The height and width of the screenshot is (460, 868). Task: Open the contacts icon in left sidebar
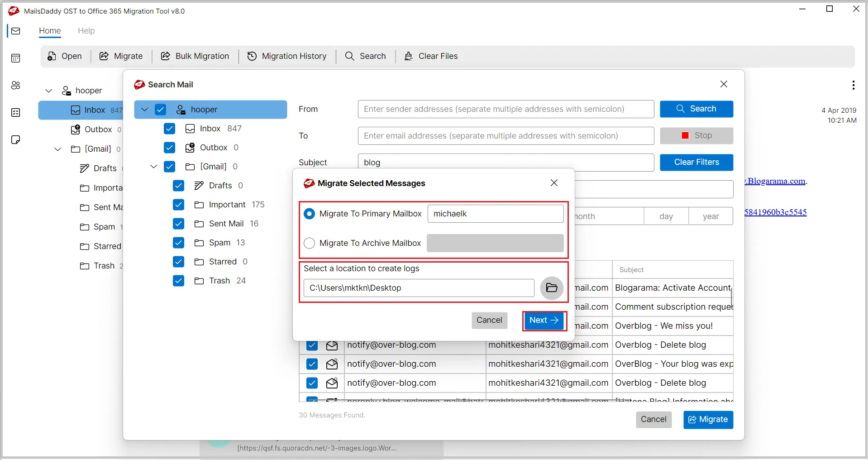tap(16, 85)
